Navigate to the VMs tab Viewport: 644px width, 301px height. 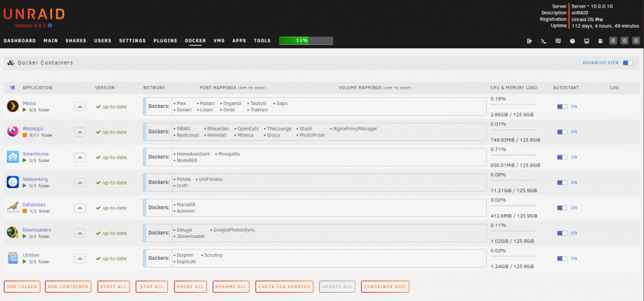[219, 41]
